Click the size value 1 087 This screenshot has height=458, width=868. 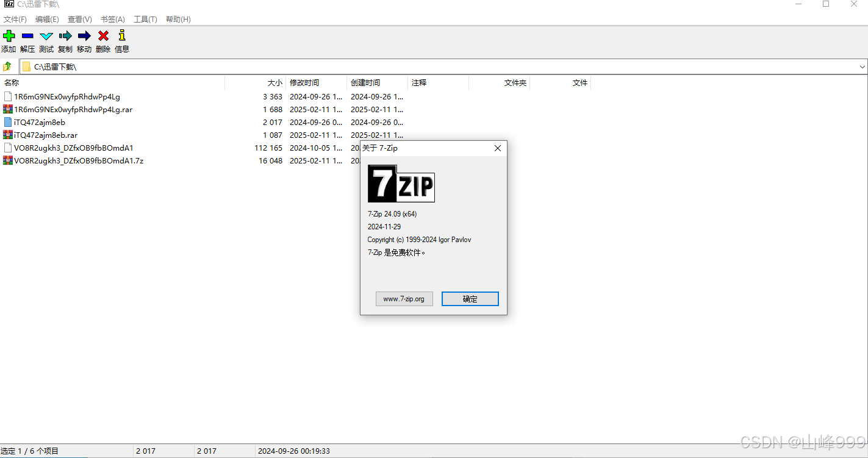pyautogui.click(x=273, y=135)
